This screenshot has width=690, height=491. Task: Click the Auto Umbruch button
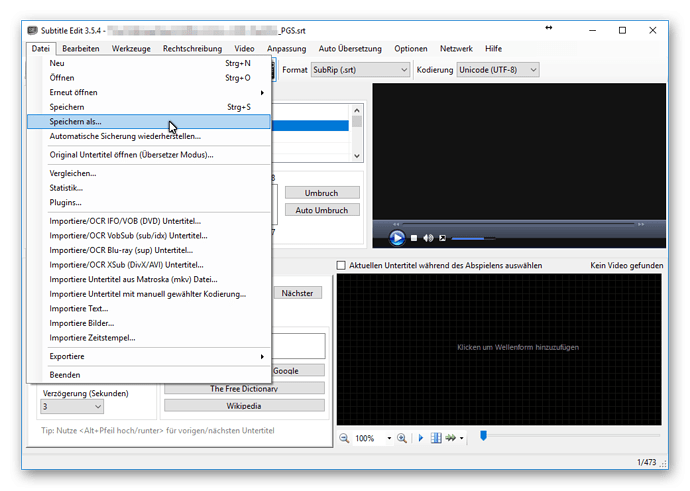coord(322,210)
